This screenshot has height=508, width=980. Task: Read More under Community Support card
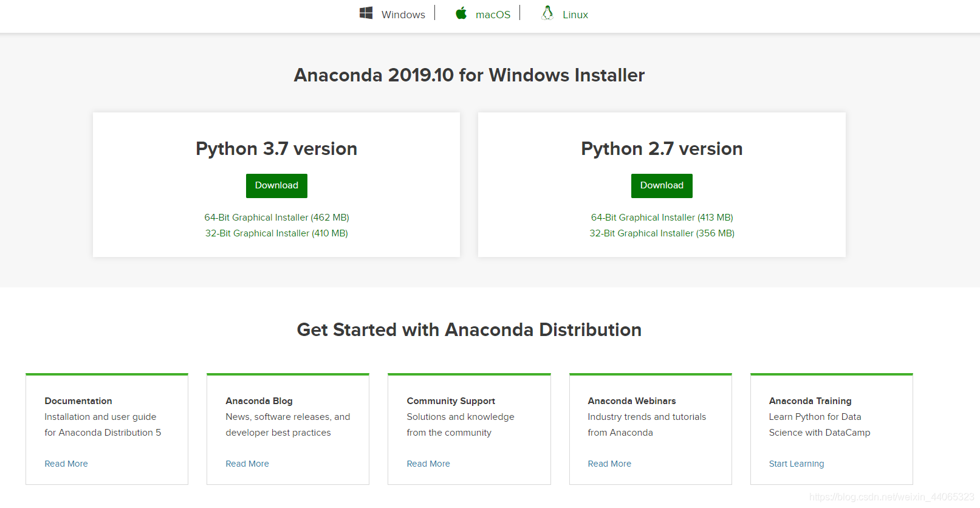[x=428, y=464]
